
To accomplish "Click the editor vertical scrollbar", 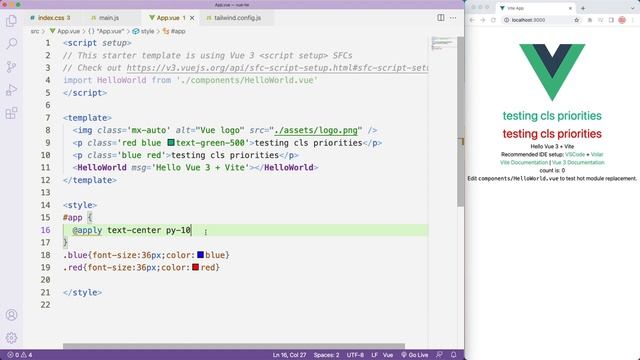I will 460,122.
